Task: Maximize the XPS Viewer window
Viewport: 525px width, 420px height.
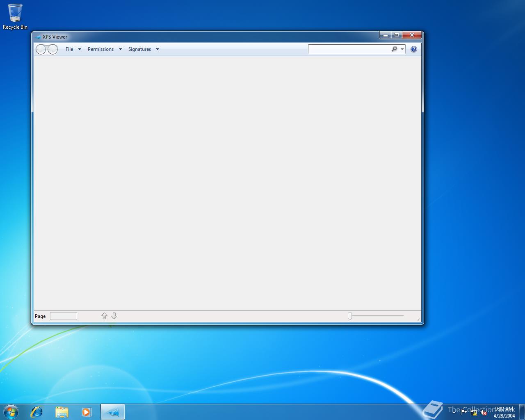Action: [x=397, y=35]
